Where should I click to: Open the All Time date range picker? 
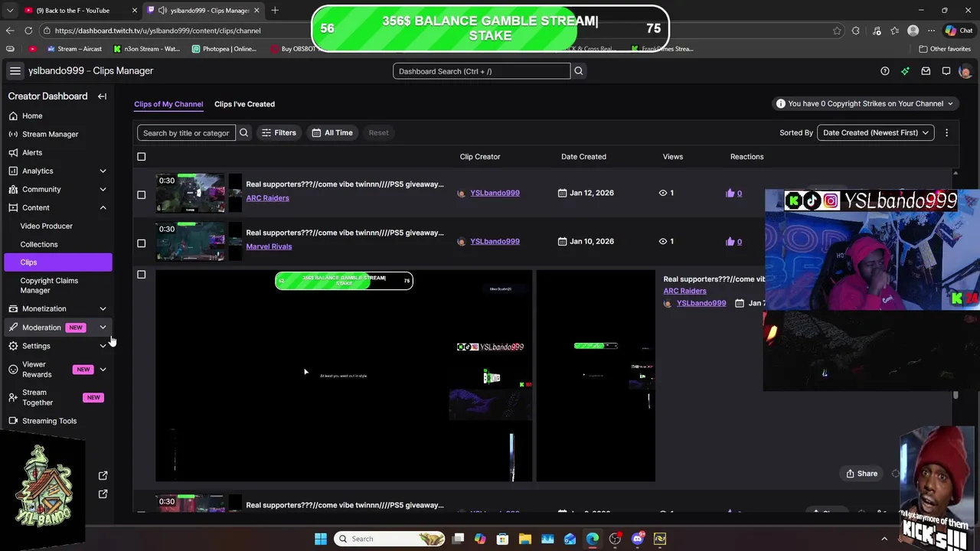point(332,132)
